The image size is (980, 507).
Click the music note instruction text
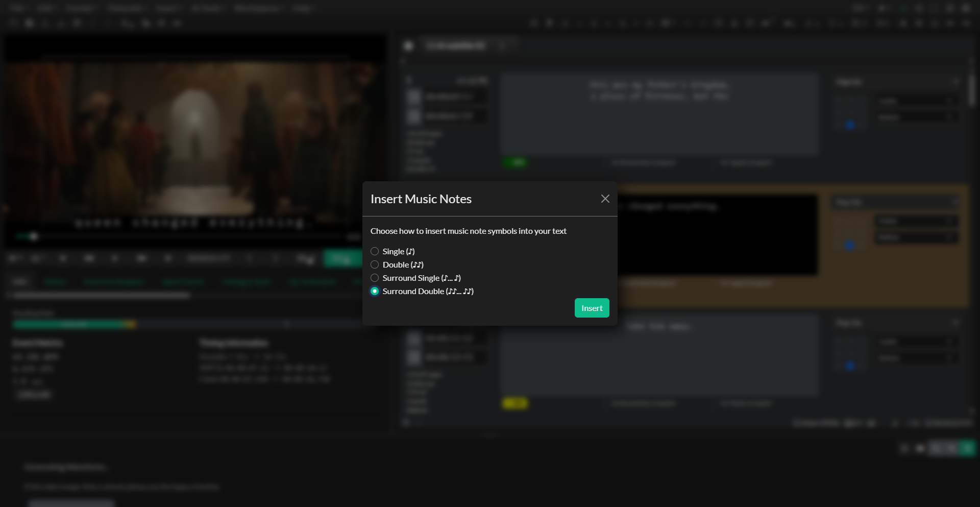468,231
